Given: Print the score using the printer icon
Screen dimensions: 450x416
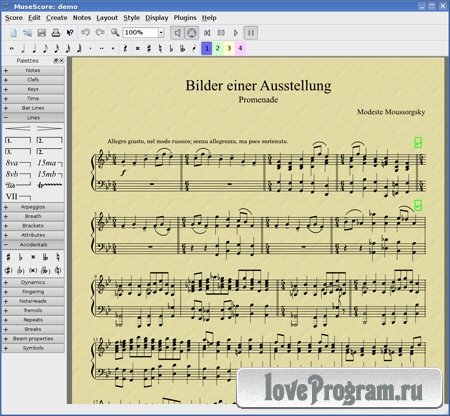Looking at the screenshot, I should point(56,33).
